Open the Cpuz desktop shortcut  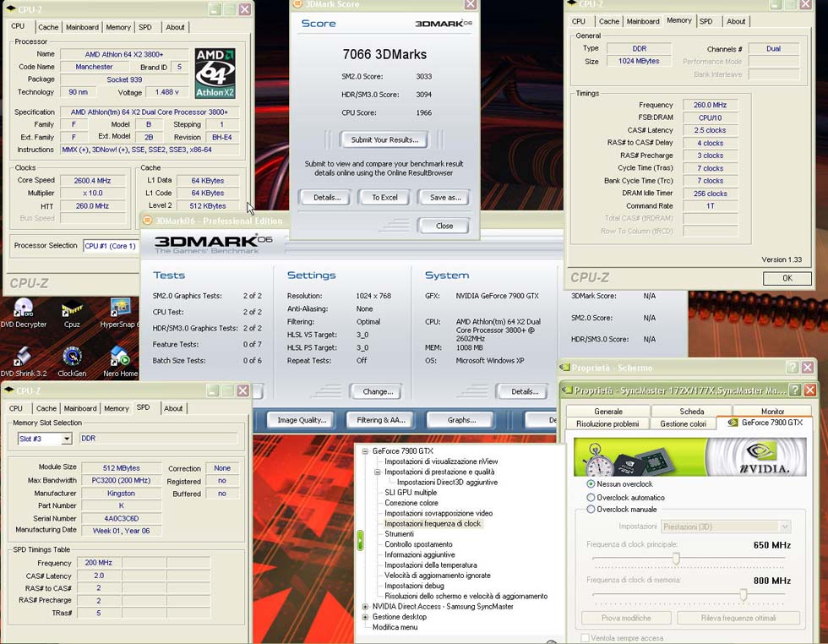pyautogui.click(x=72, y=313)
